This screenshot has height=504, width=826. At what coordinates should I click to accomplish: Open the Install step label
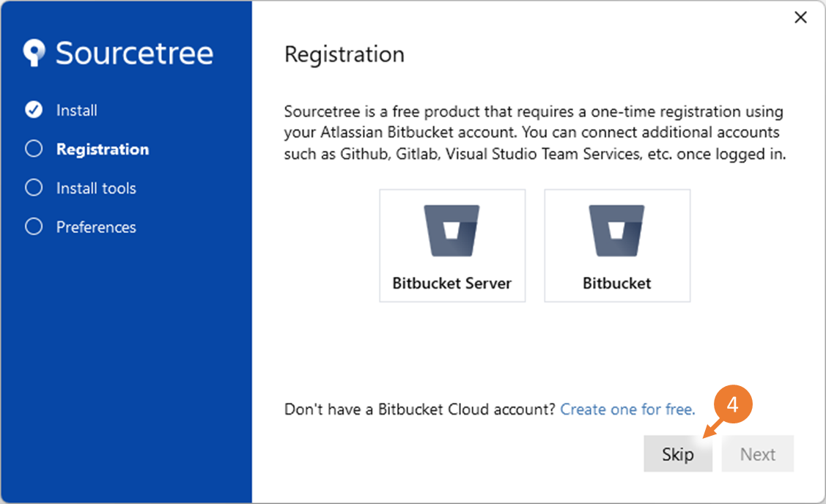point(77,110)
